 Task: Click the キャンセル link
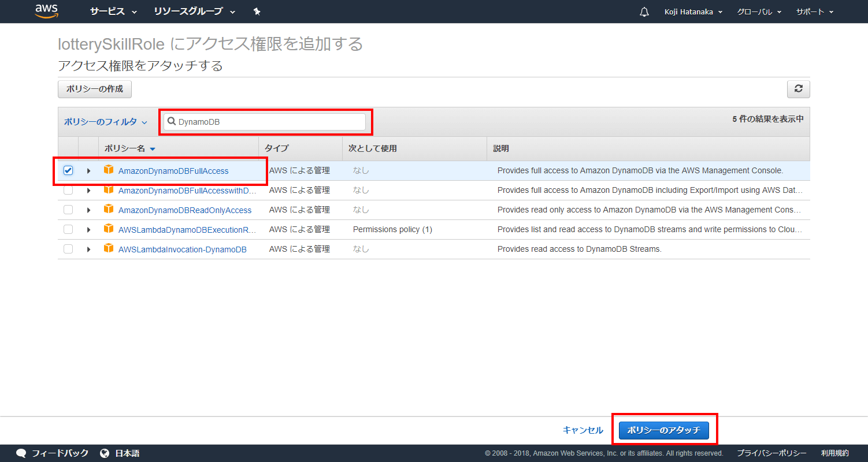[583, 430]
